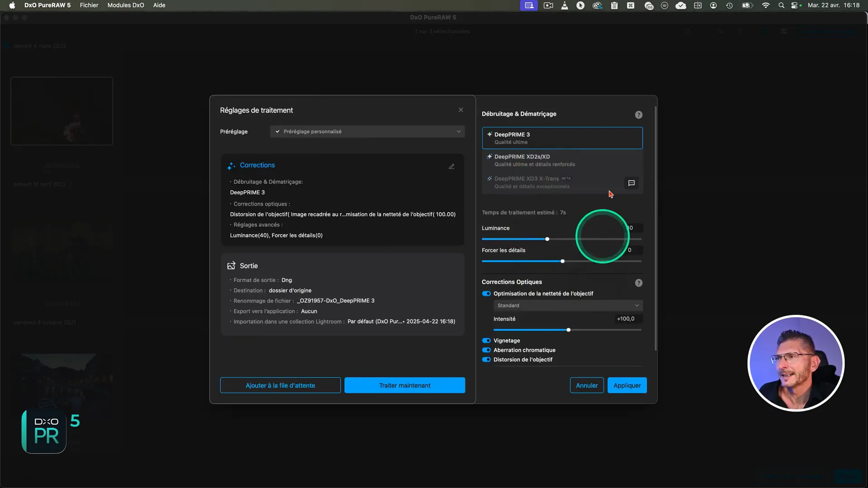Image resolution: width=868 pixels, height=488 pixels.
Task: Open help for Débruitage & Dématriçage
Action: (x=638, y=115)
